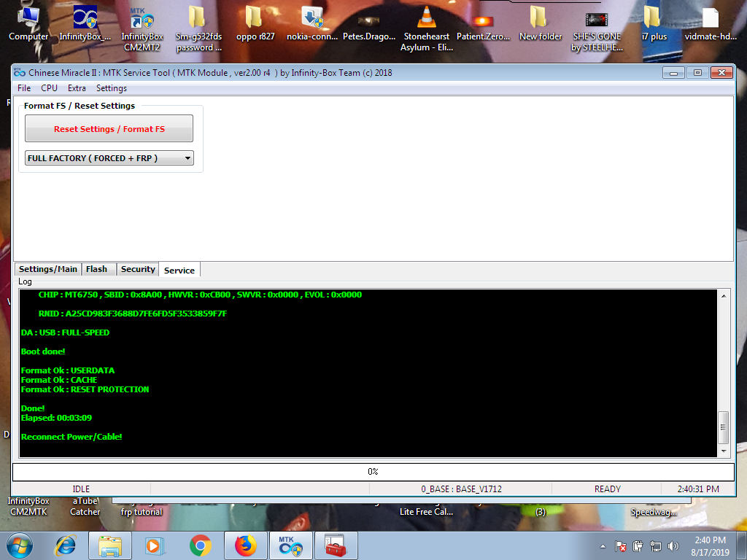The width and height of the screenshot is (747, 560).
Task: Open the Extra menu
Action: coord(77,88)
